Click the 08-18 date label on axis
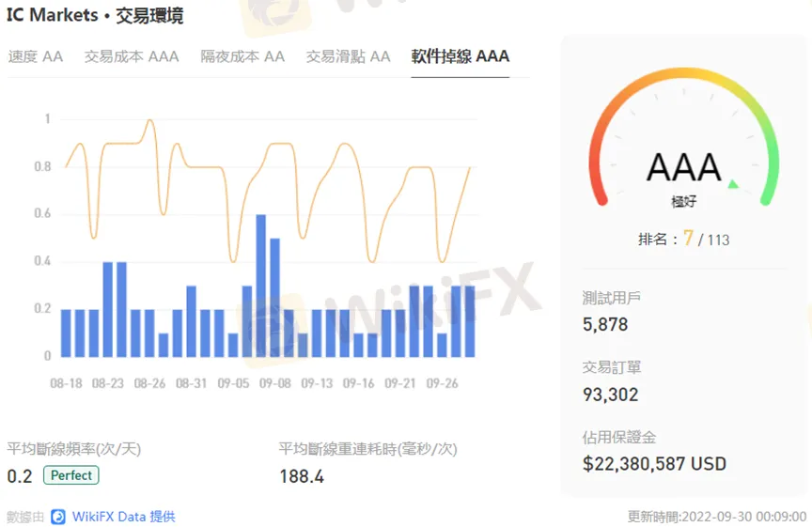 point(67,383)
